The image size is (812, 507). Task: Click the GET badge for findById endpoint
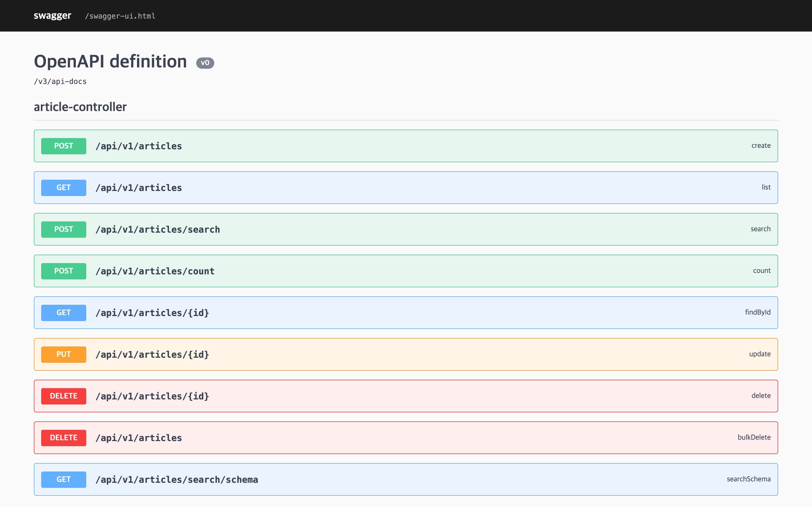click(63, 313)
